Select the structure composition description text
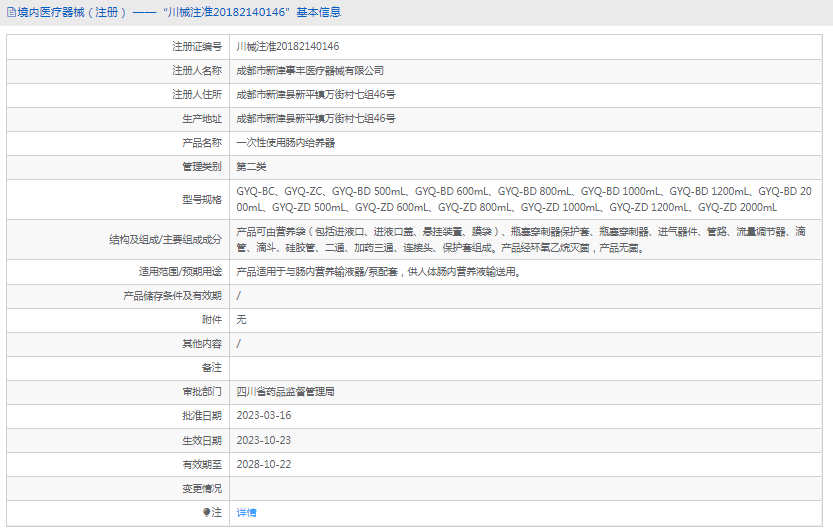 tap(521, 240)
